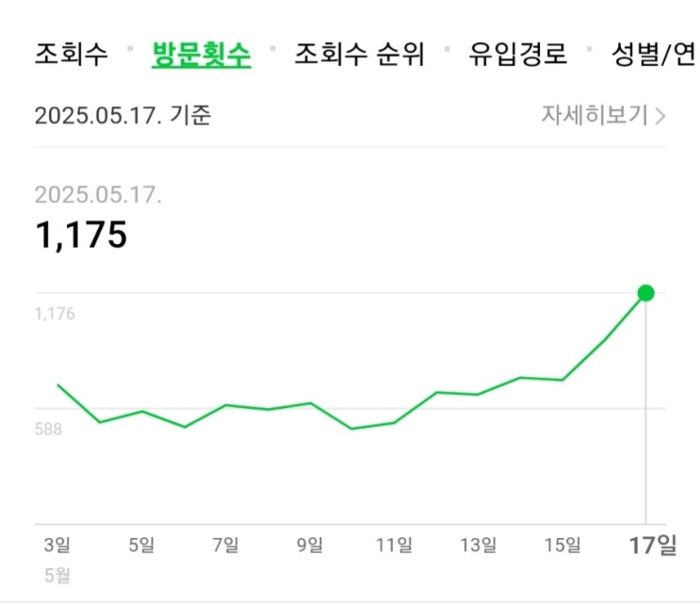Viewport: 700px width, 604px height.
Task: Click the 588 y-axis gridline label
Action: (48, 430)
